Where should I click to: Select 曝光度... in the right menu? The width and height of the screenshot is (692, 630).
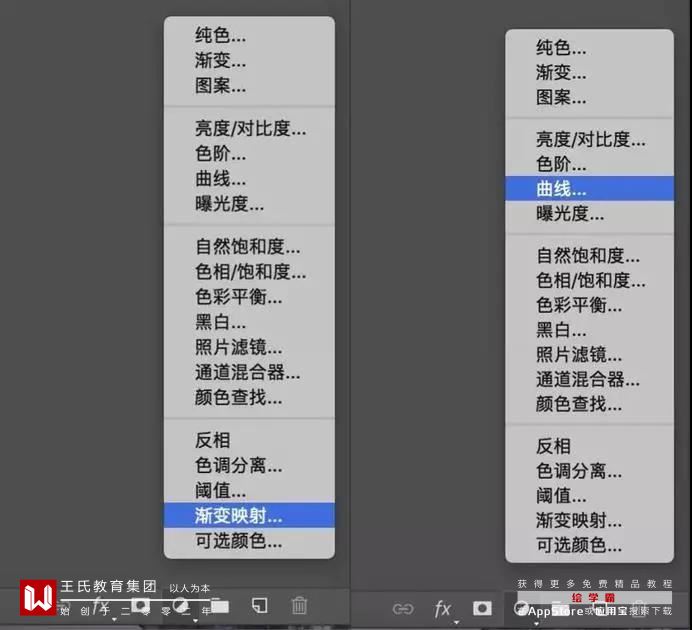click(589, 214)
